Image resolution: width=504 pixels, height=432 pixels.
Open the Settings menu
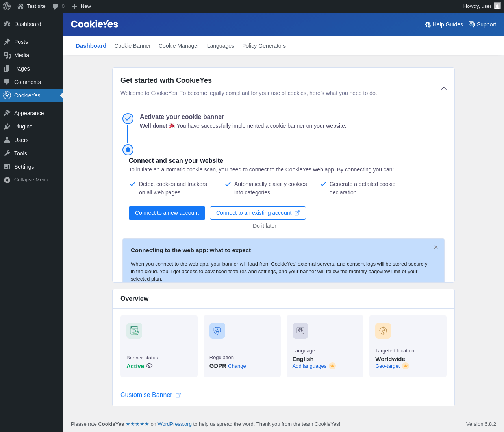(x=31, y=167)
